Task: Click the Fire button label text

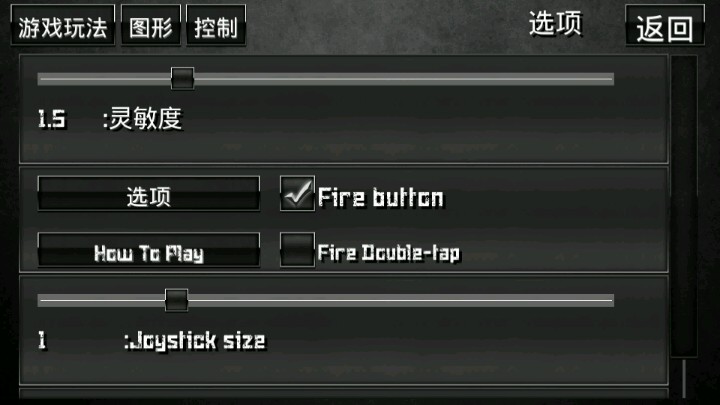Action: click(x=381, y=198)
